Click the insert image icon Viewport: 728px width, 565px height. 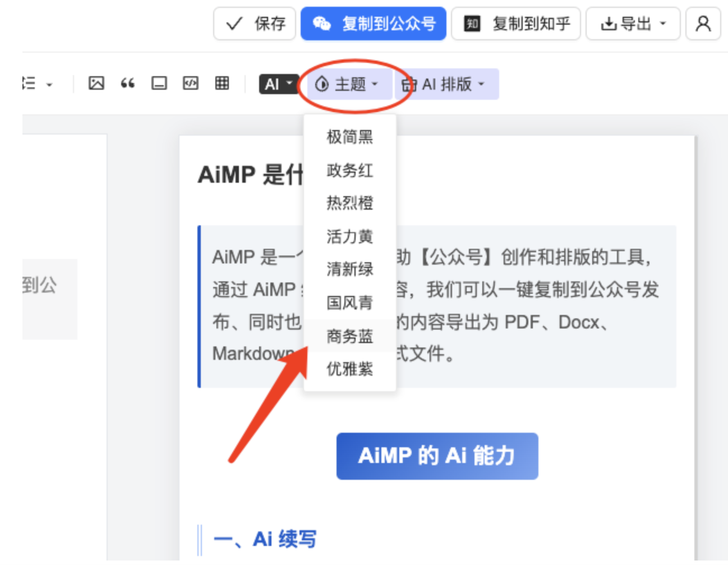pyautogui.click(x=96, y=84)
